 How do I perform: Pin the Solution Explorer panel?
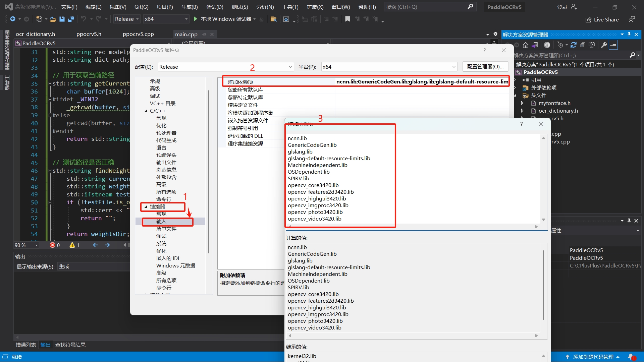(629, 35)
